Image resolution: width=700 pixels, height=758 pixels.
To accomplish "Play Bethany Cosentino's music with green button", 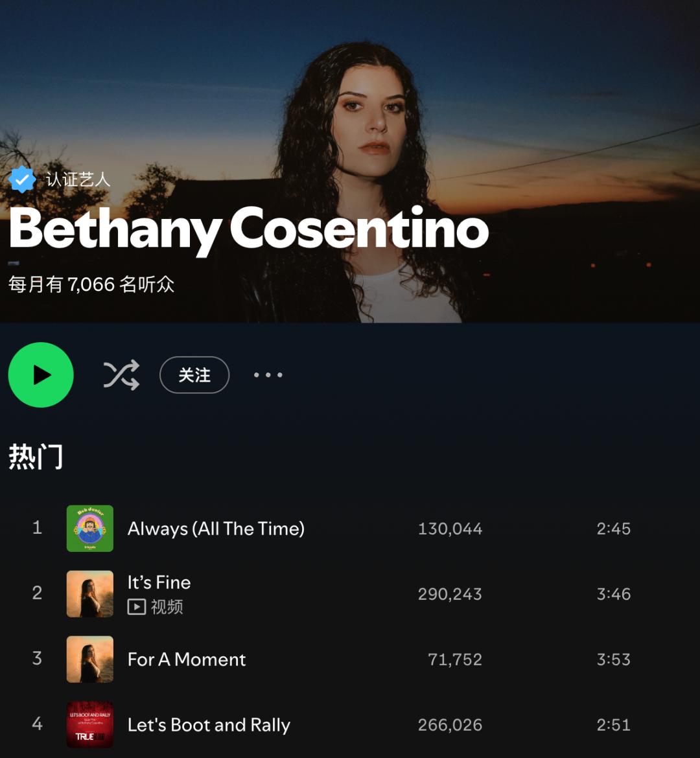I will (41, 374).
